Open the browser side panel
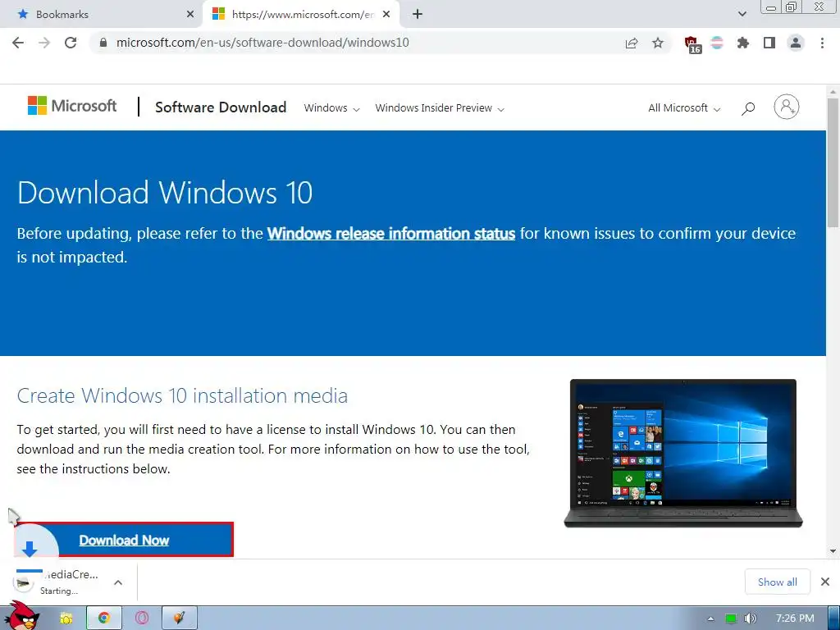Screen dimensions: 840x630 (x=769, y=43)
